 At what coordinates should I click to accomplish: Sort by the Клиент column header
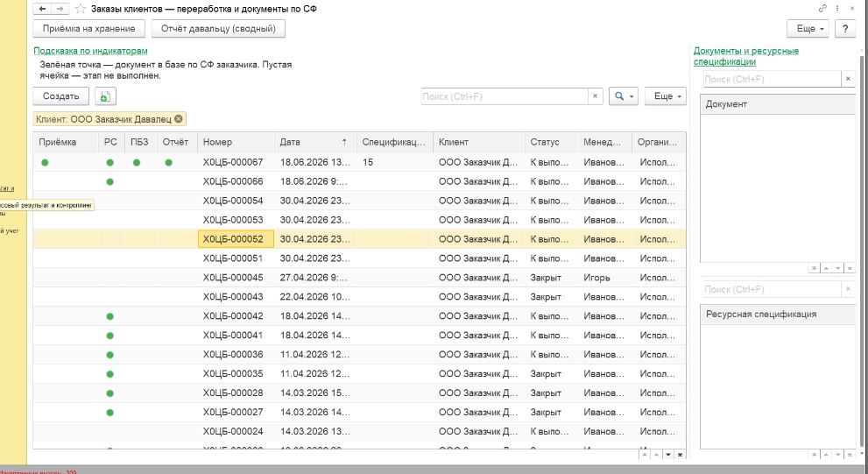(479, 142)
